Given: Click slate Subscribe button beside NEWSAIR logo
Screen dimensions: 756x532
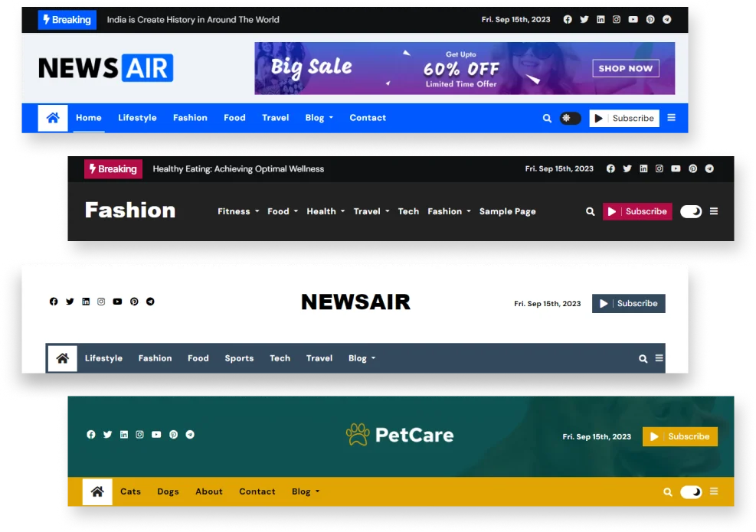Looking at the screenshot, I should pyautogui.click(x=629, y=304).
